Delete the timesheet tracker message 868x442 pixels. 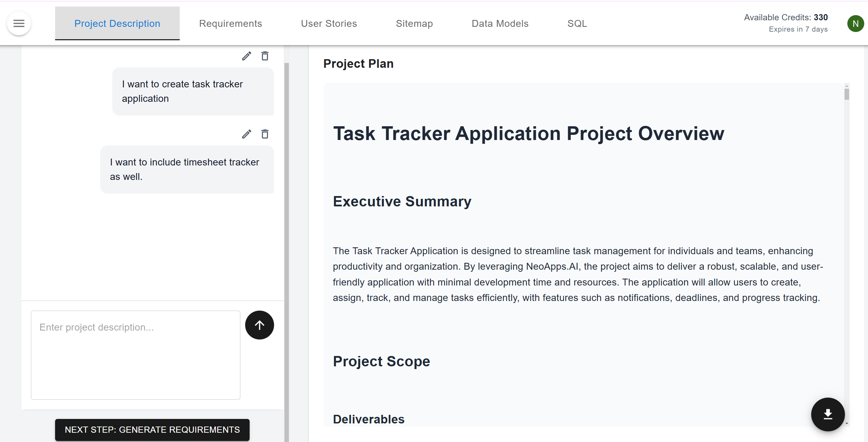pos(265,134)
